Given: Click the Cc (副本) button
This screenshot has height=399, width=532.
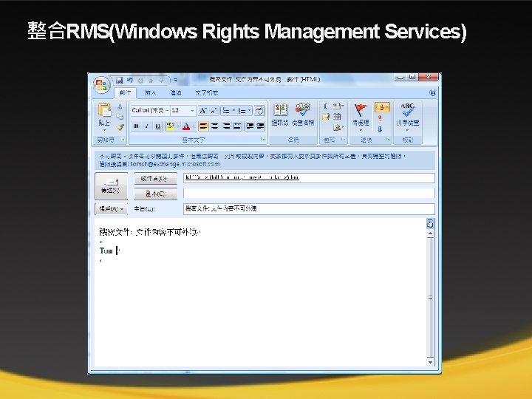Looking at the screenshot, I should (156, 194).
